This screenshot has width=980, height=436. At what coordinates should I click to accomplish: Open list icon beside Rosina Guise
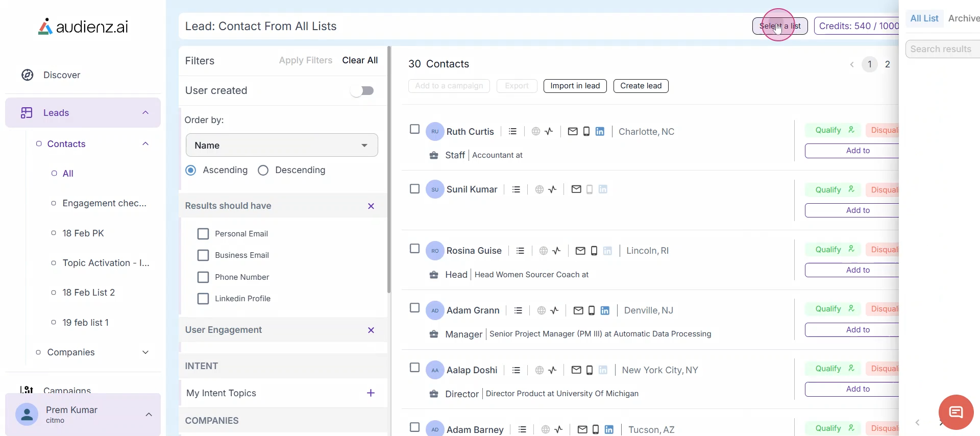coord(520,251)
